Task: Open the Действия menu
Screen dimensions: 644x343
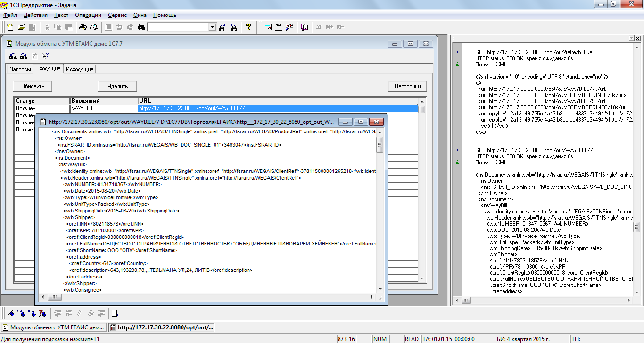Action: point(35,15)
